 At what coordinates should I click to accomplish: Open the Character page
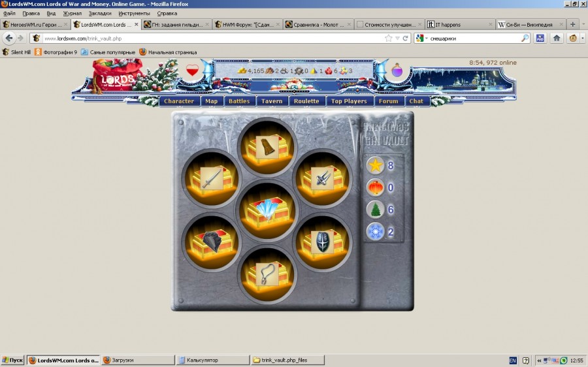click(179, 101)
